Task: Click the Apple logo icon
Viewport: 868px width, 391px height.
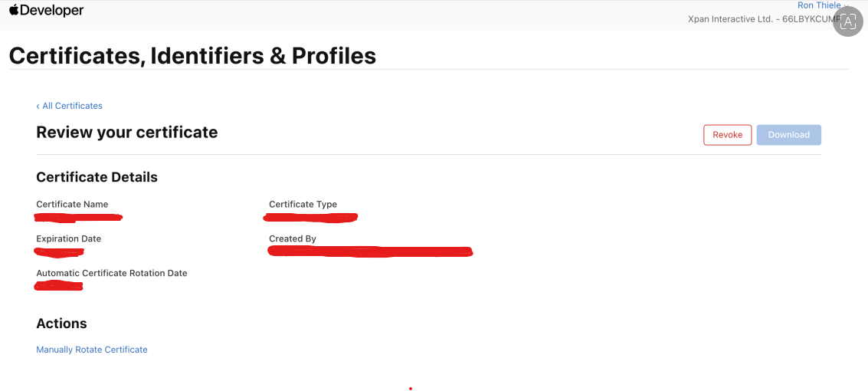Action: (14, 9)
